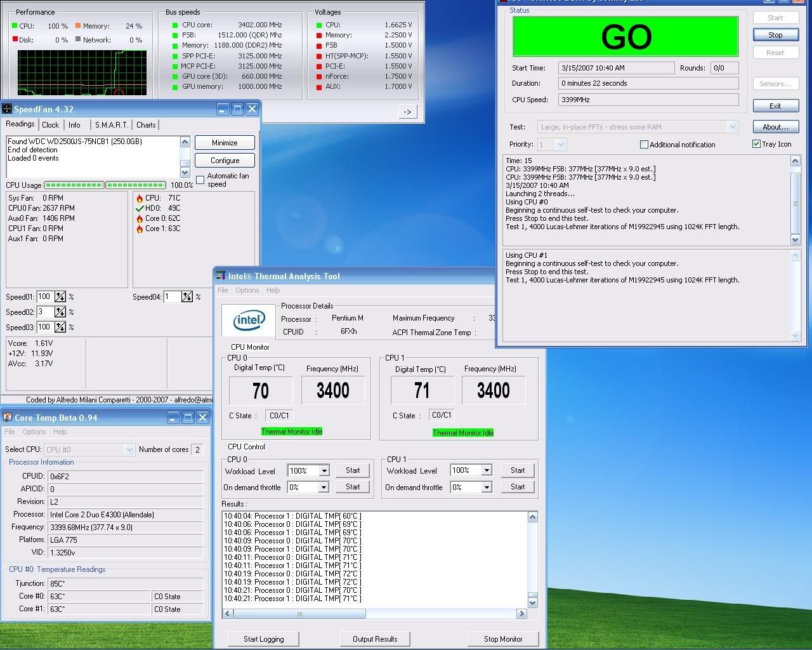Click the Stop Monitor button
This screenshot has width=812, height=650.
pos(503,639)
